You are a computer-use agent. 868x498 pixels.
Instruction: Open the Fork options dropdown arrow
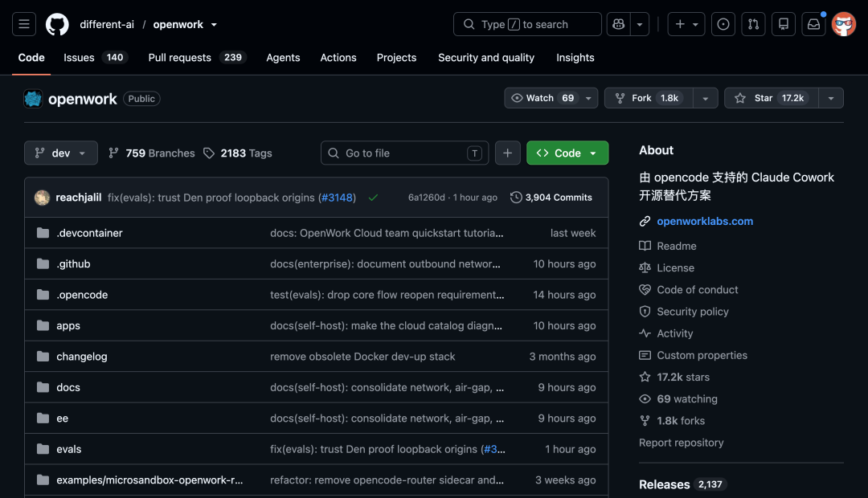(706, 98)
